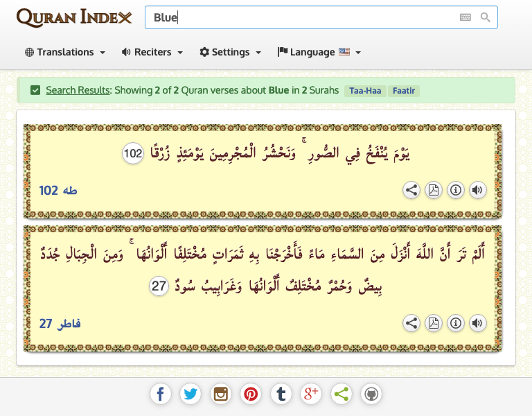
Task: Expand the Settings dropdown
Action: click(x=230, y=52)
